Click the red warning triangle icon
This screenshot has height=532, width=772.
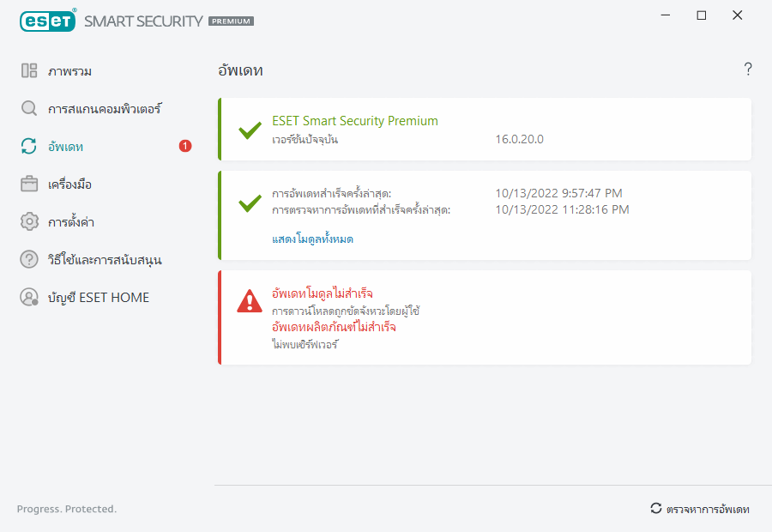pyautogui.click(x=250, y=300)
